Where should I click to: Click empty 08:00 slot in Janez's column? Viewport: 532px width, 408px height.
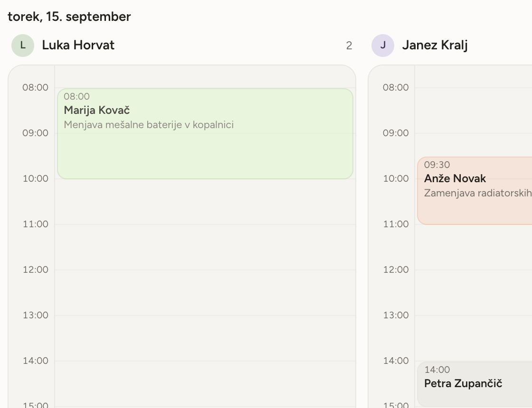(473, 111)
